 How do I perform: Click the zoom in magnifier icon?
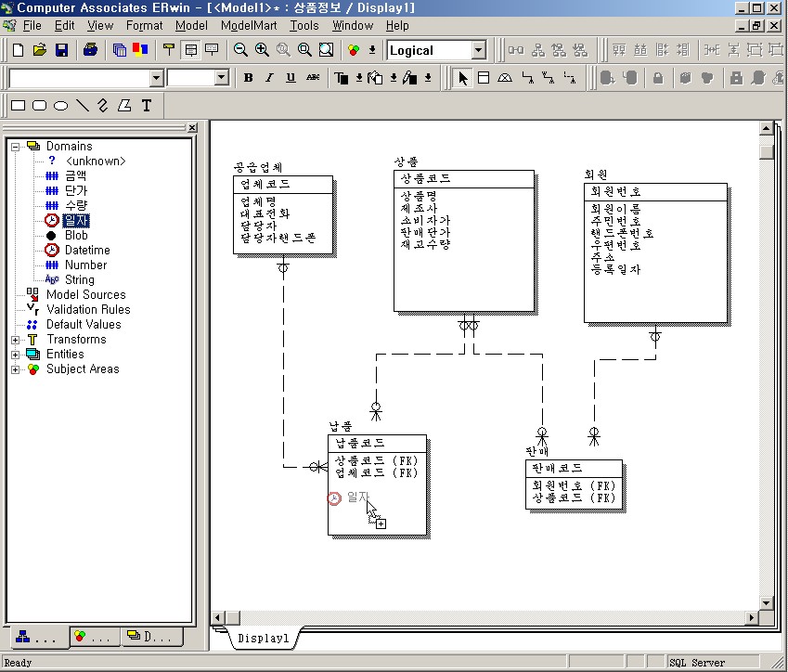tap(262, 50)
